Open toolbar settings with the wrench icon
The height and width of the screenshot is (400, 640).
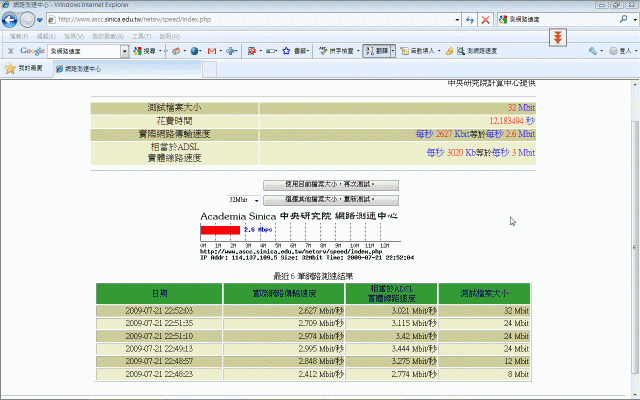(x=593, y=51)
